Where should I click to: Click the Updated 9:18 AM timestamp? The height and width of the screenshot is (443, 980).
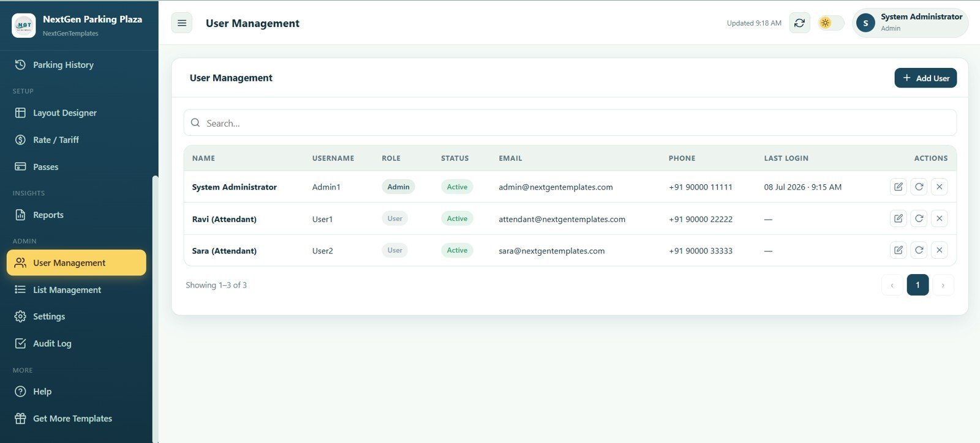[x=754, y=23]
